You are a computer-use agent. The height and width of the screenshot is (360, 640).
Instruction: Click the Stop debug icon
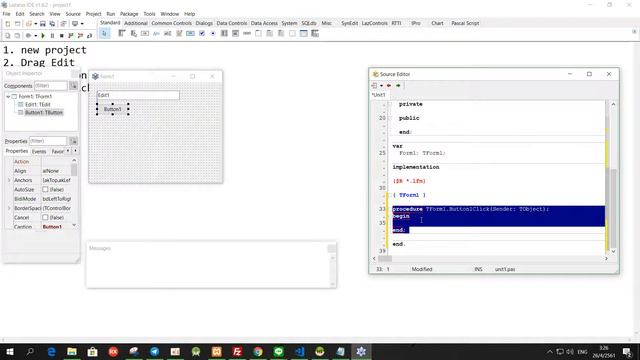pos(62,36)
